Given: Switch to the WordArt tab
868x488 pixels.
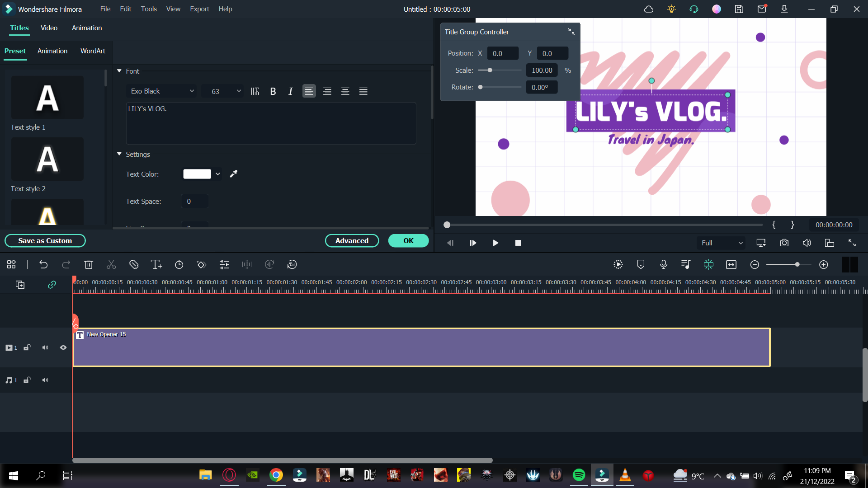Looking at the screenshot, I should (92, 51).
